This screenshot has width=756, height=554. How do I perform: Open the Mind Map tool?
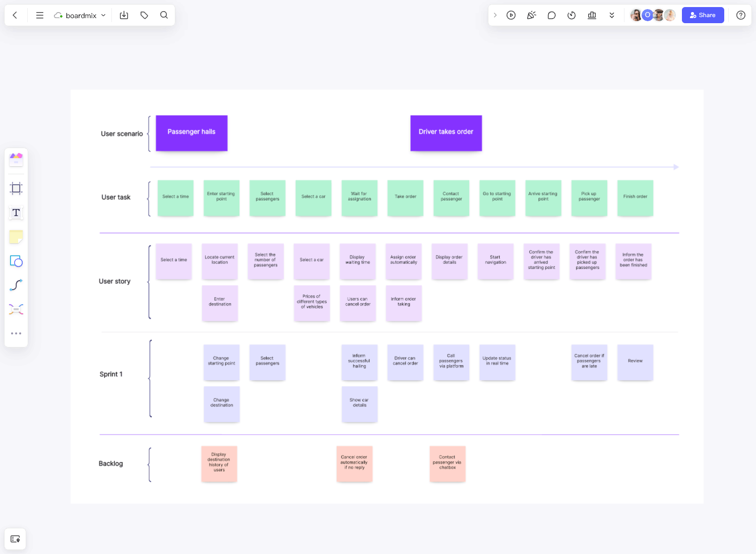(x=16, y=309)
